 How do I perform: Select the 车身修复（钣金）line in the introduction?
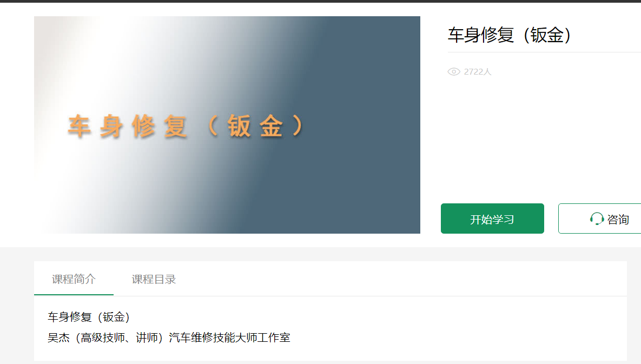tap(89, 316)
